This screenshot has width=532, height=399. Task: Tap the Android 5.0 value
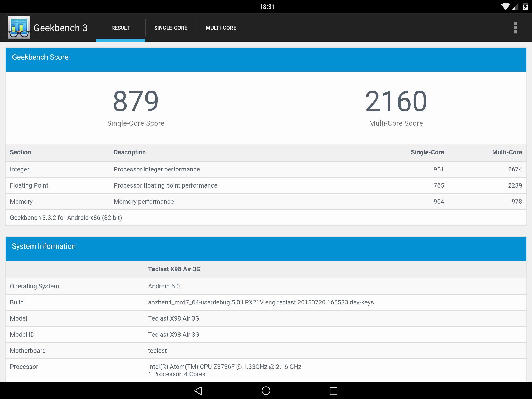pyautogui.click(x=164, y=286)
